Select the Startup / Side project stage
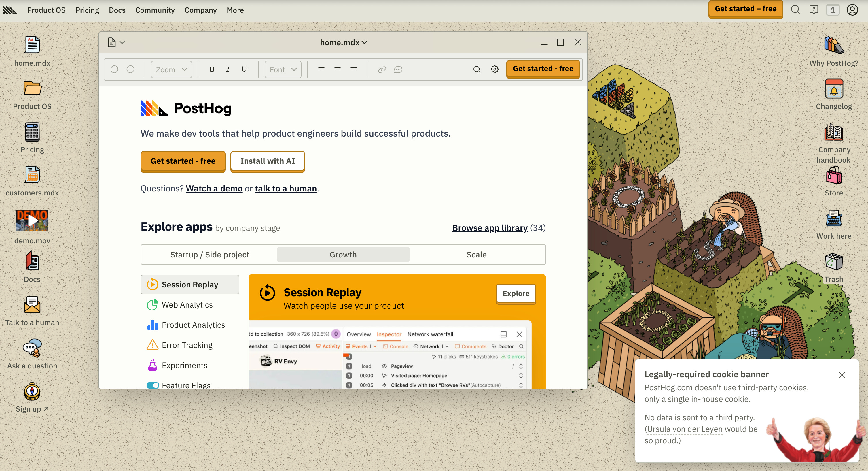The width and height of the screenshot is (868, 471). click(x=209, y=255)
